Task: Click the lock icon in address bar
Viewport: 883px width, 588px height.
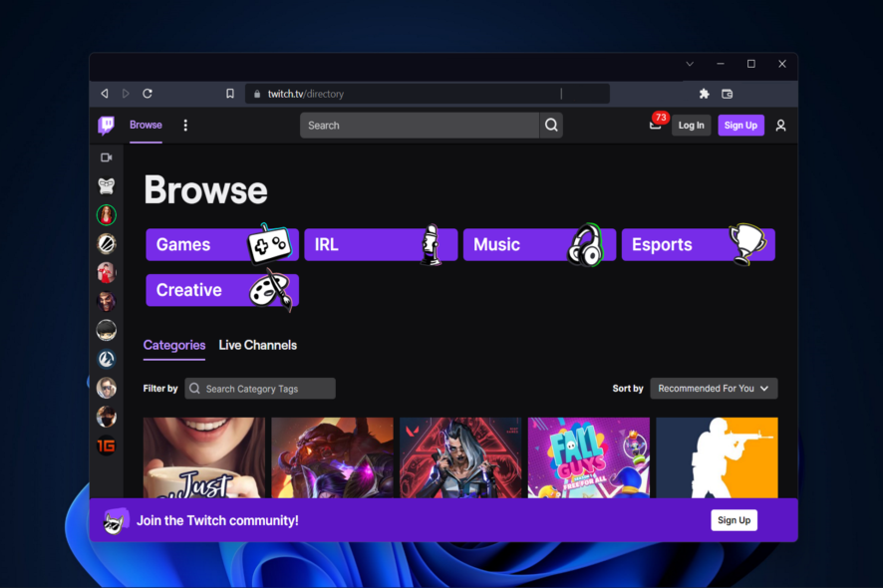Action: (257, 94)
